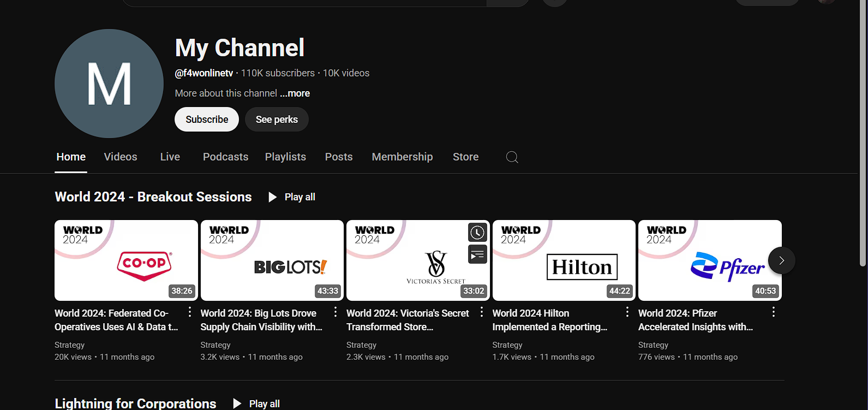This screenshot has height=410, width=868.
Task: Open options menu for Big Lots video
Action: pyautogui.click(x=335, y=312)
